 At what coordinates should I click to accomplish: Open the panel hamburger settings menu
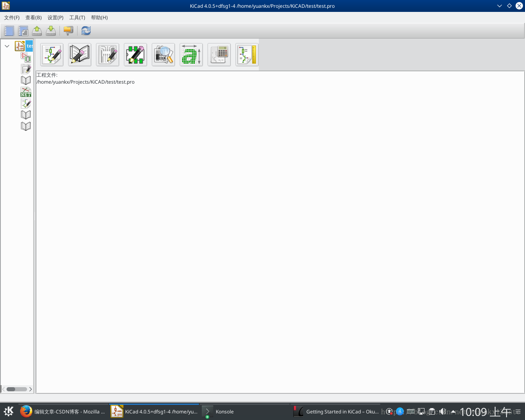518,411
